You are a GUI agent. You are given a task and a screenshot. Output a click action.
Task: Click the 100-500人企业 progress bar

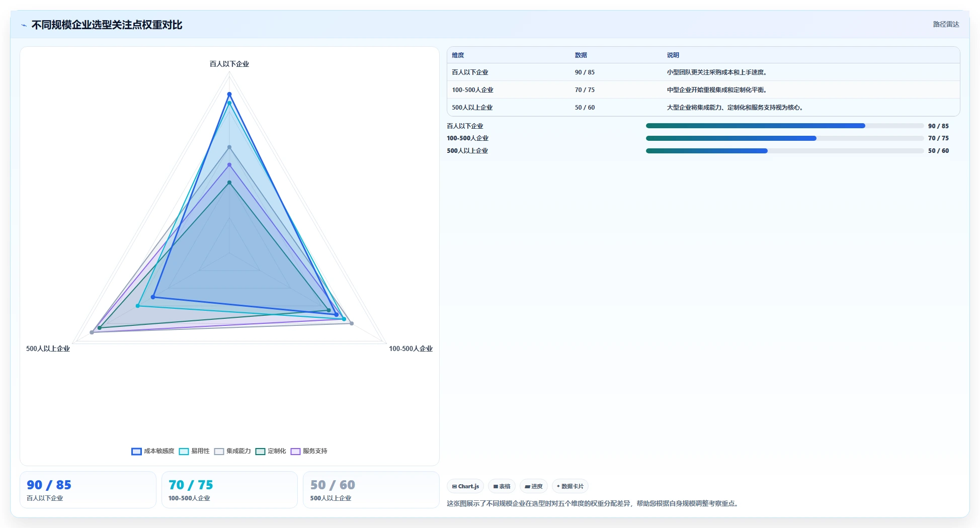coord(785,138)
